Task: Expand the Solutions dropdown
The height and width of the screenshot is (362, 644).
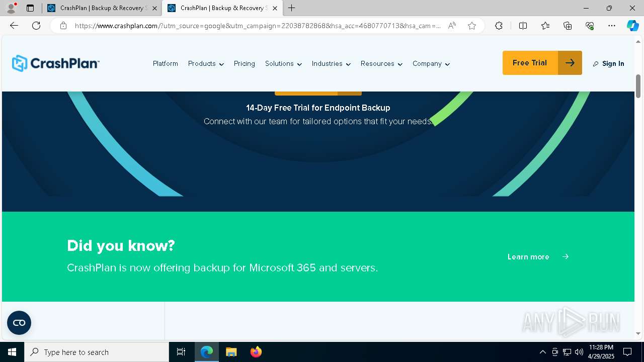Action: point(283,64)
